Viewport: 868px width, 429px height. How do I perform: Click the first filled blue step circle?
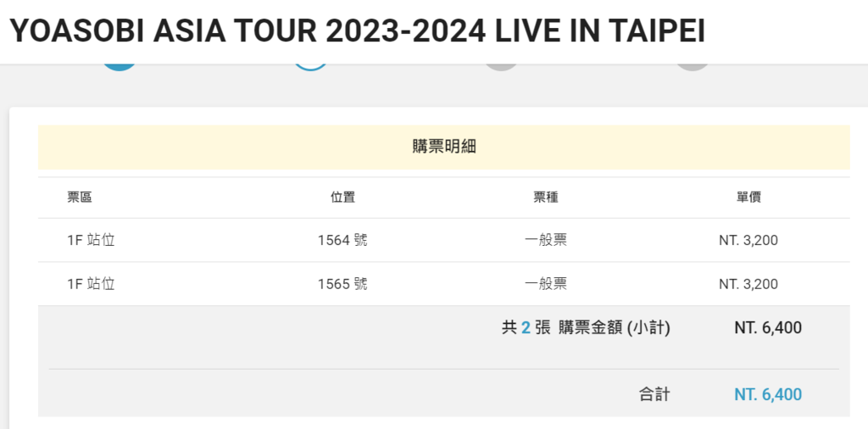pos(120,67)
